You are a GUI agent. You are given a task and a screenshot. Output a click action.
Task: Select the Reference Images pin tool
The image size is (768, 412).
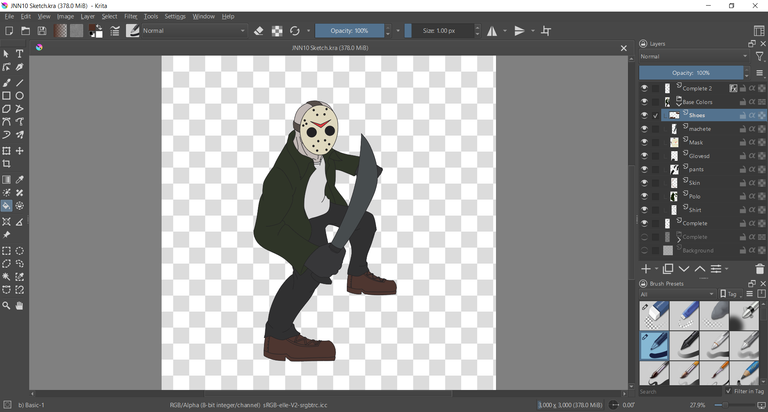pyautogui.click(x=6, y=235)
